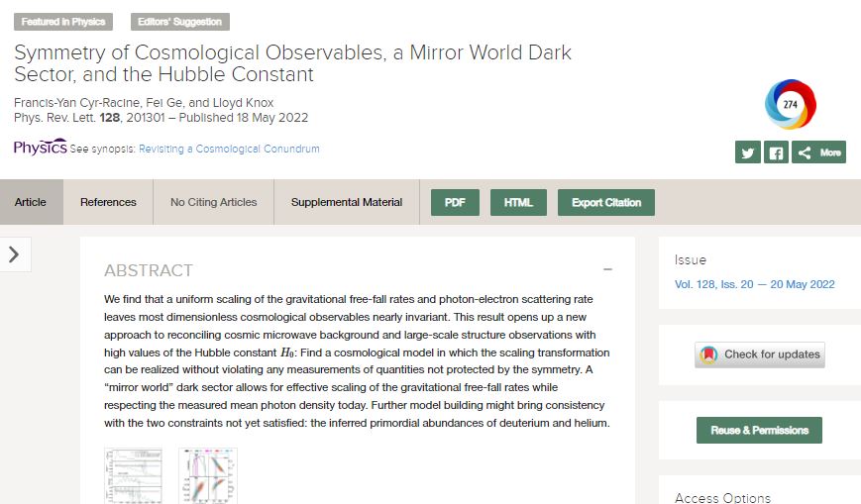Share article on Twitter
Image resolution: width=861 pixels, height=504 pixels.
[x=747, y=152]
